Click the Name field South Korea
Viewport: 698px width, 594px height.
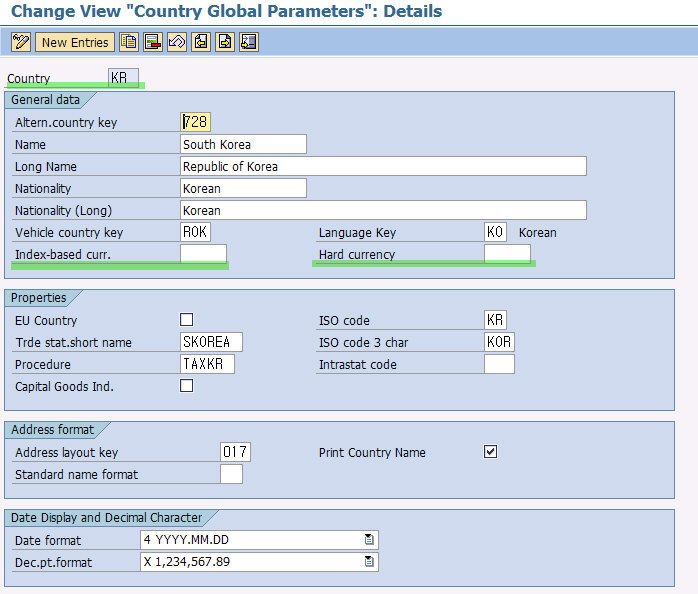click(x=243, y=144)
